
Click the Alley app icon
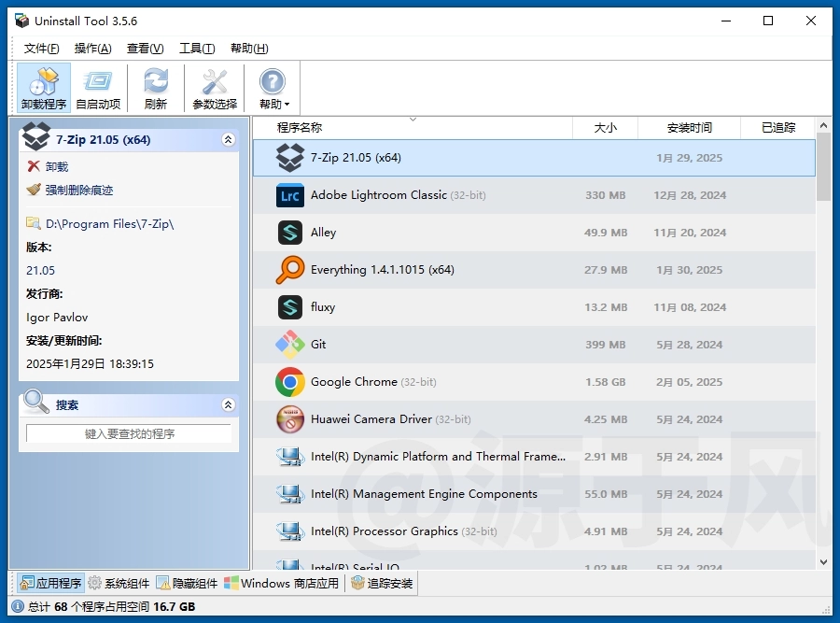[290, 233]
